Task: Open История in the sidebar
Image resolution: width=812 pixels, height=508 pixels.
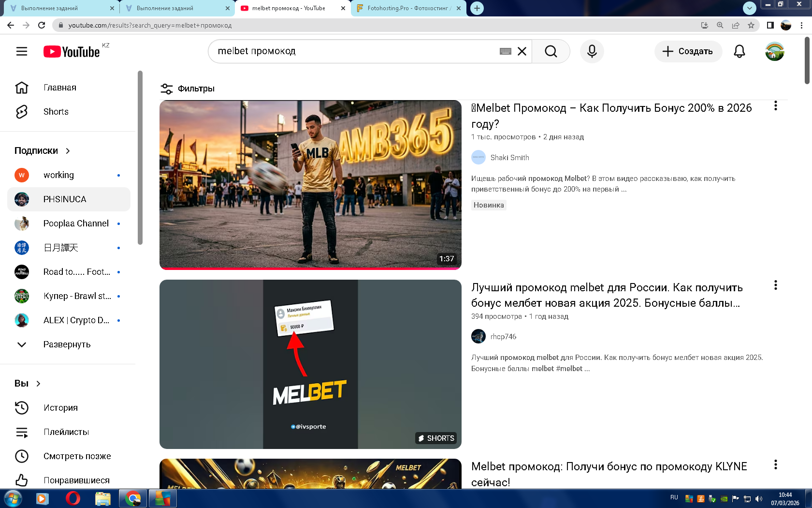Action: (x=60, y=408)
